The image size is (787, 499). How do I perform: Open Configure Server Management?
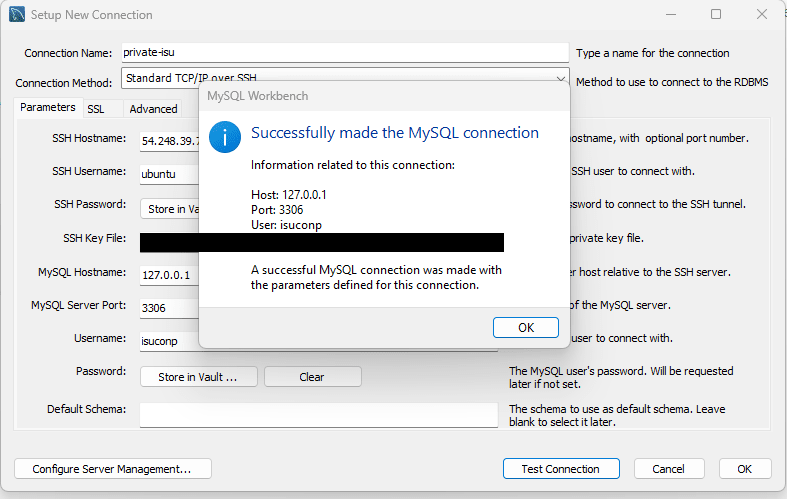coord(112,469)
